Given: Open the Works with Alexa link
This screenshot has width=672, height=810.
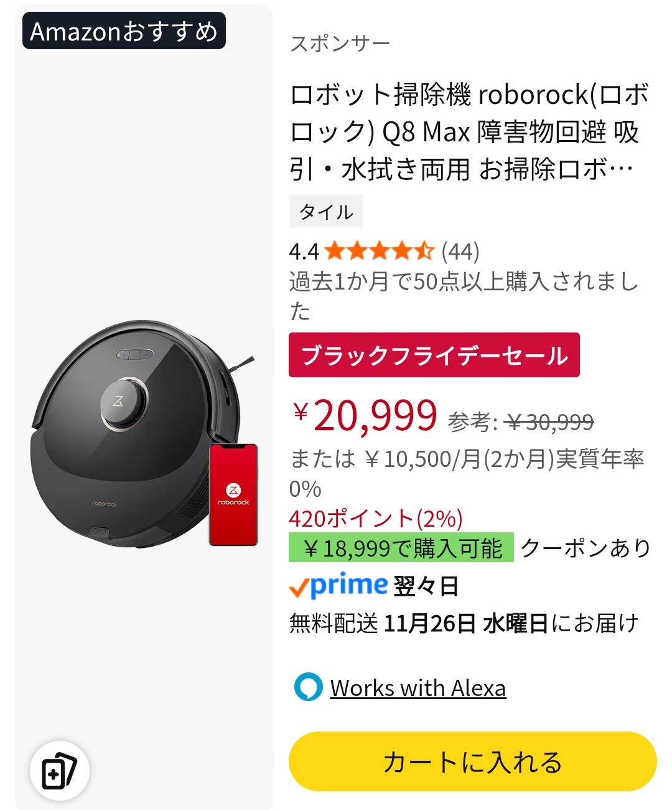Looking at the screenshot, I should (x=418, y=688).
